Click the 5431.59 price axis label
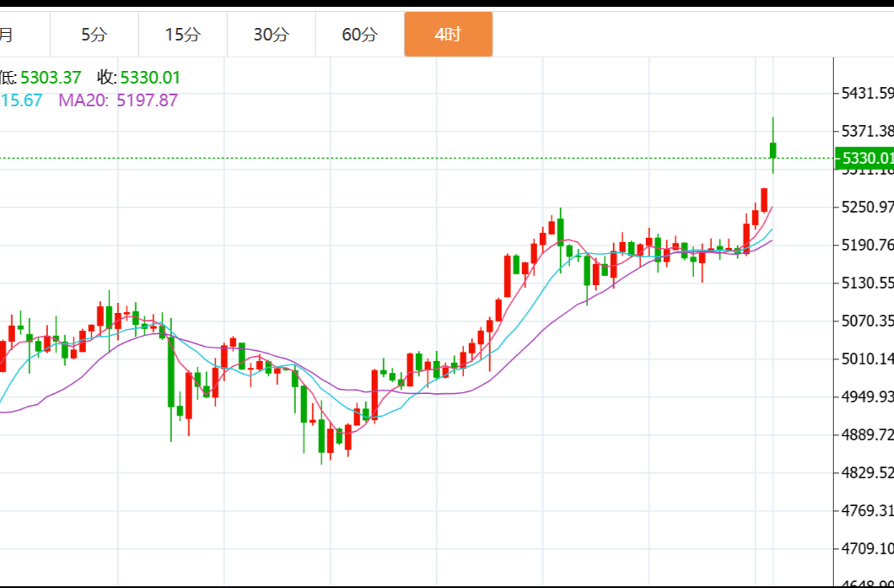This screenshot has width=894, height=588. (x=866, y=93)
